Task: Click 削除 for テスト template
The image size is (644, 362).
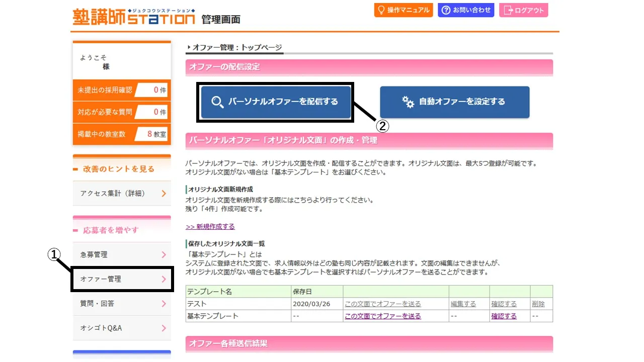Action: [x=538, y=304]
